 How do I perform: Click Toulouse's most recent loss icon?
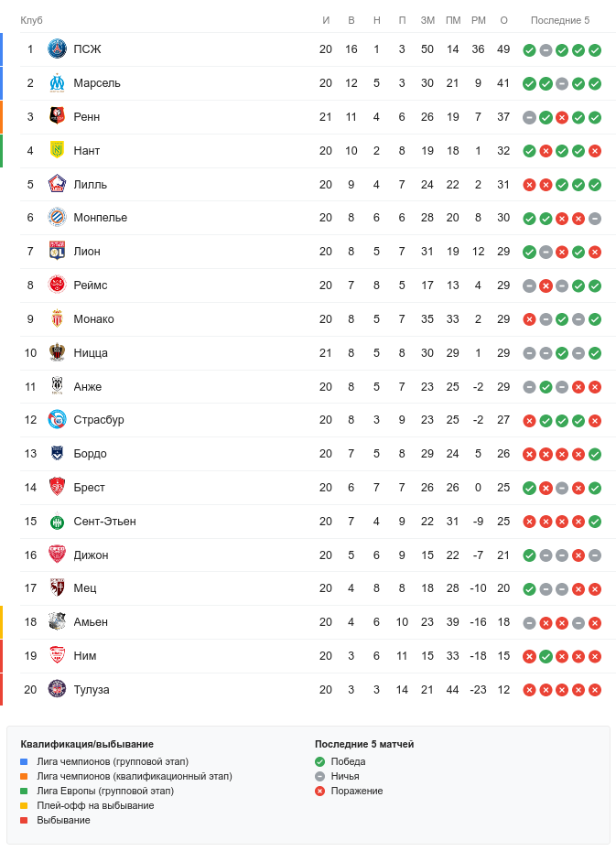pyautogui.click(x=595, y=690)
